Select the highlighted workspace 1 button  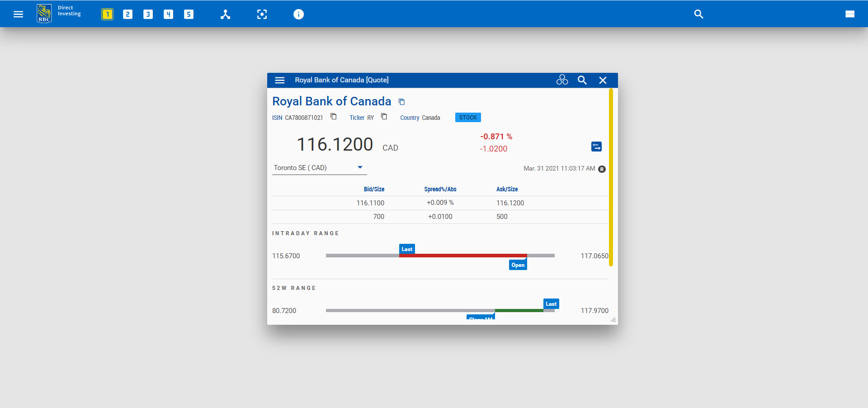[107, 14]
